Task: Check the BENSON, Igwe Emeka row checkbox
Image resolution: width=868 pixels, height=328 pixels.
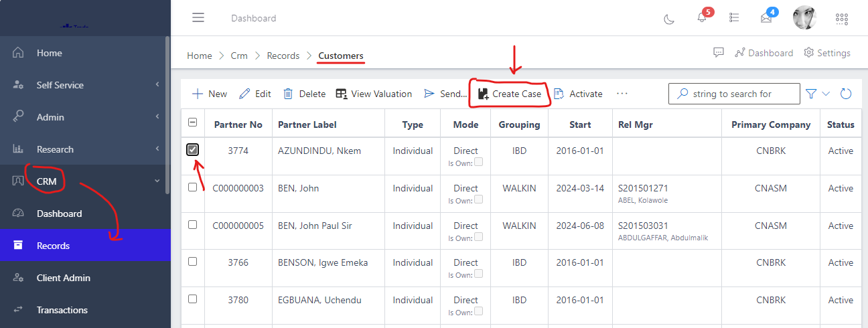Action: 193,262
